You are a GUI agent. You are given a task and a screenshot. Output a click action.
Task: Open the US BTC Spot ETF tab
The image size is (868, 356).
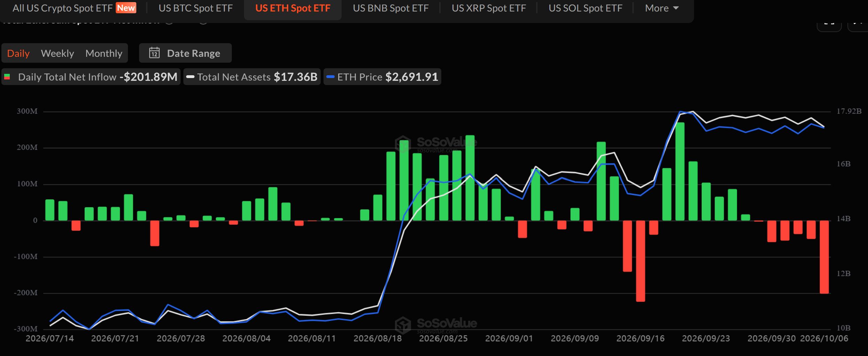[x=196, y=8]
